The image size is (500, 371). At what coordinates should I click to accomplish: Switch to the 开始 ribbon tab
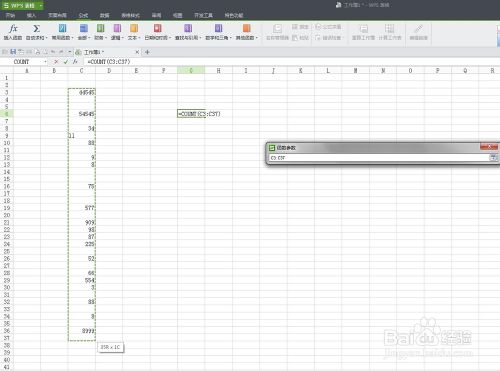click(10, 15)
